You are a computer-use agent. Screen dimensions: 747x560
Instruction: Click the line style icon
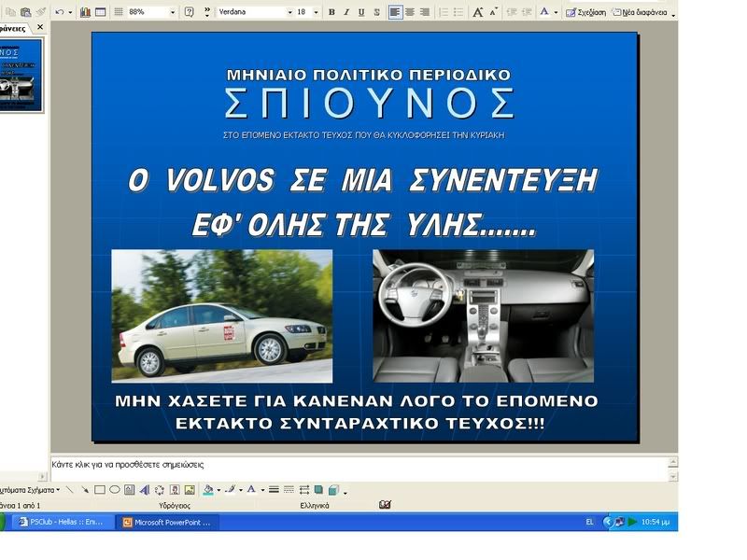(x=274, y=489)
